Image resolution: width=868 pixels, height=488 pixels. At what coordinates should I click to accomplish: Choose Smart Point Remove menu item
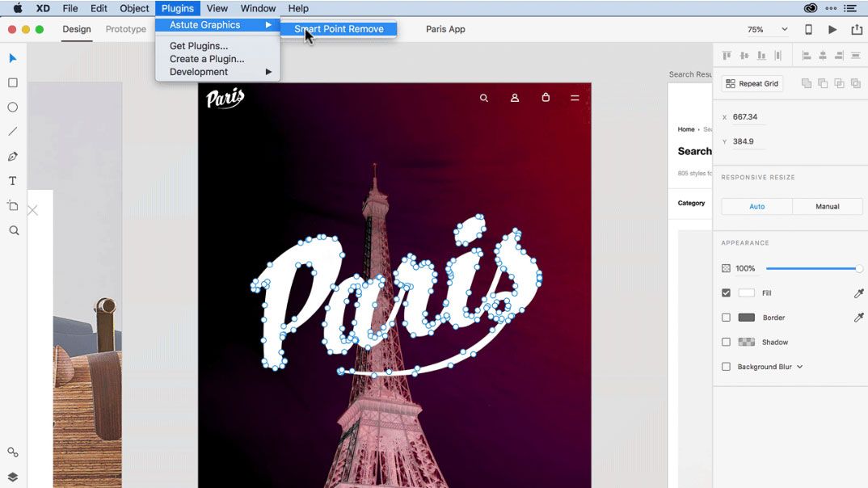click(x=339, y=29)
